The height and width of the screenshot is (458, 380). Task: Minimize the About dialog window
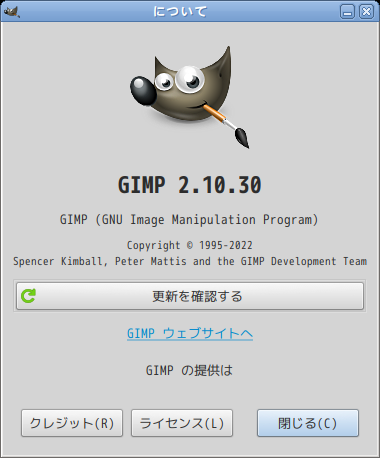pyautogui.click(x=347, y=12)
